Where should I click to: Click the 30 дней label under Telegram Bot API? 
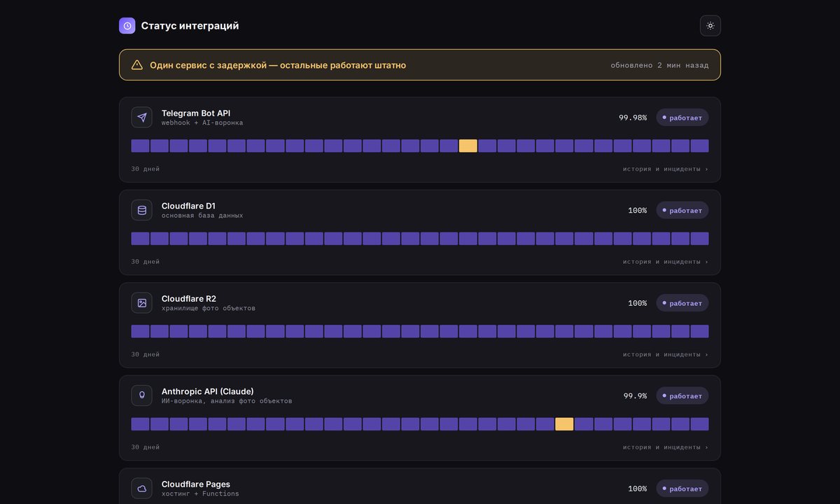click(x=146, y=169)
